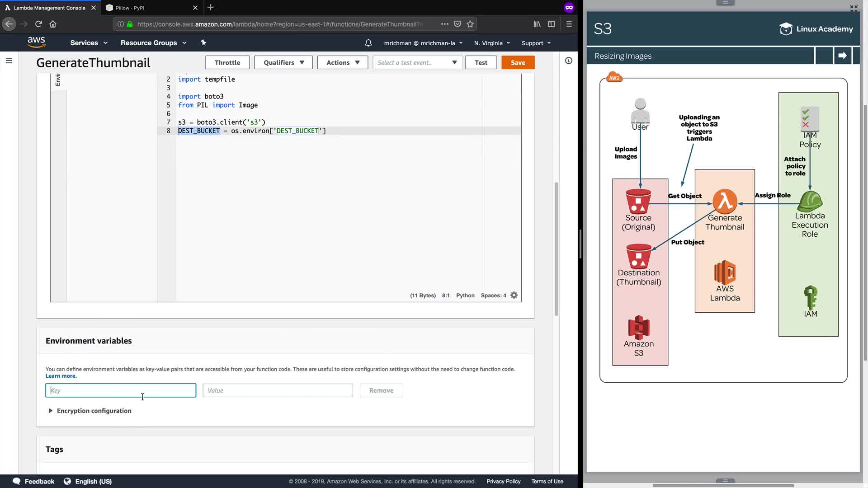The height and width of the screenshot is (488, 868).
Task: Click the info circle icon at right
Action: coord(569,61)
